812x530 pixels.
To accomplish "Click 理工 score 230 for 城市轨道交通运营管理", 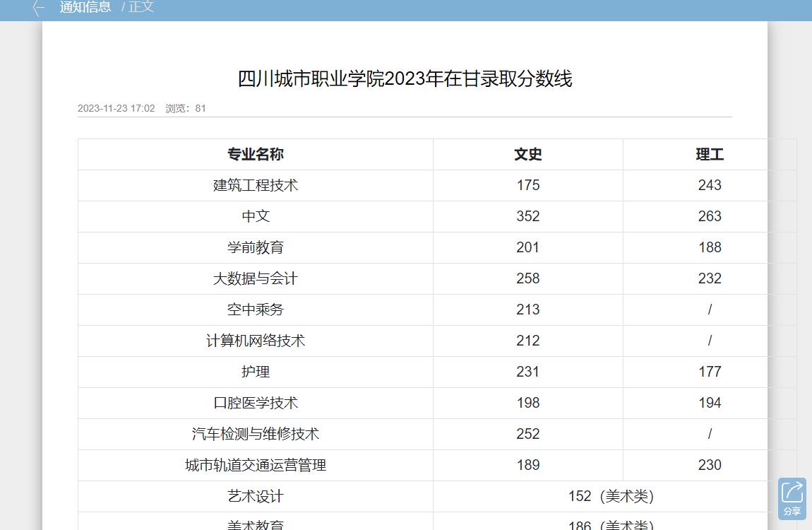I will [x=710, y=465].
